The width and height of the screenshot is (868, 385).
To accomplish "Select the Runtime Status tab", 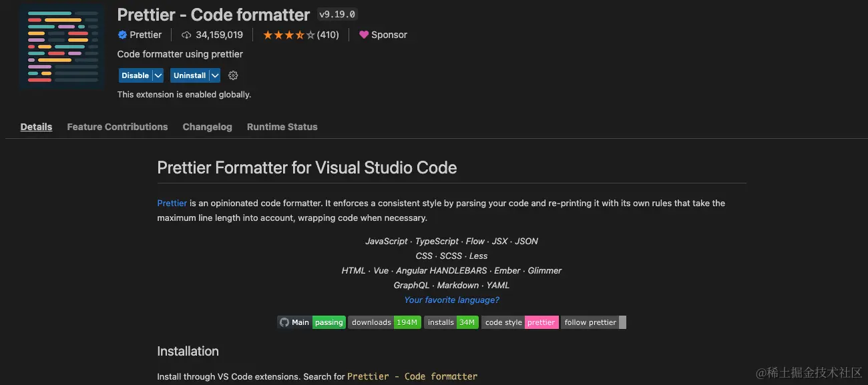I will [x=282, y=127].
